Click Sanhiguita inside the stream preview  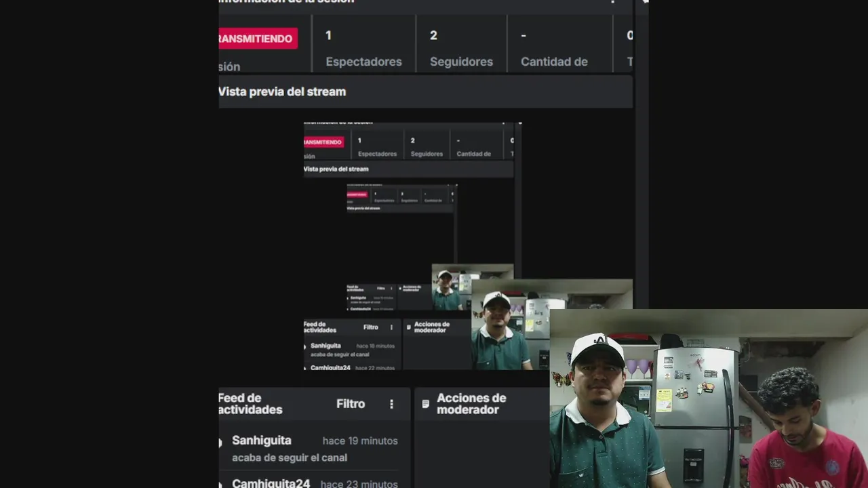[x=325, y=346]
